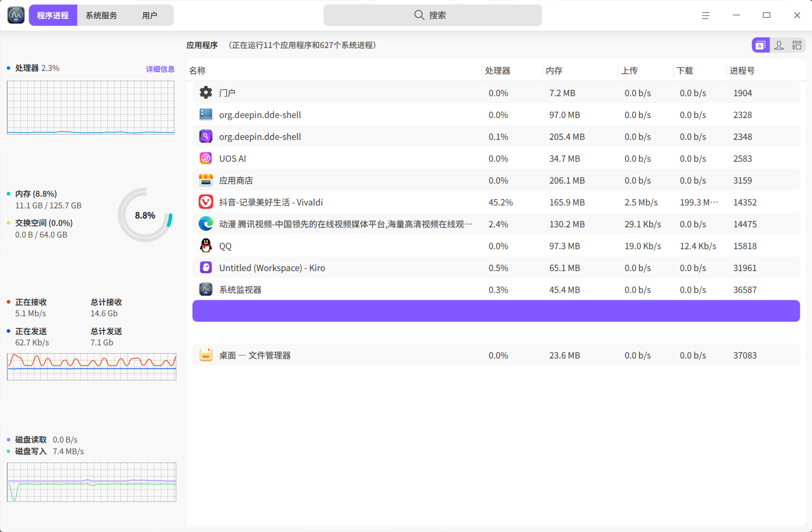812x532 pixels.
Task: Select the 抖音-记录美好生活 - Vivaldi row text
Action: pos(271,202)
